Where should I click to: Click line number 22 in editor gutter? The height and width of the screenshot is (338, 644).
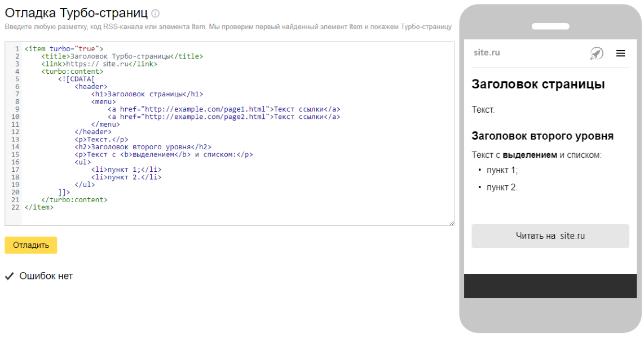[x=15, y=207]
